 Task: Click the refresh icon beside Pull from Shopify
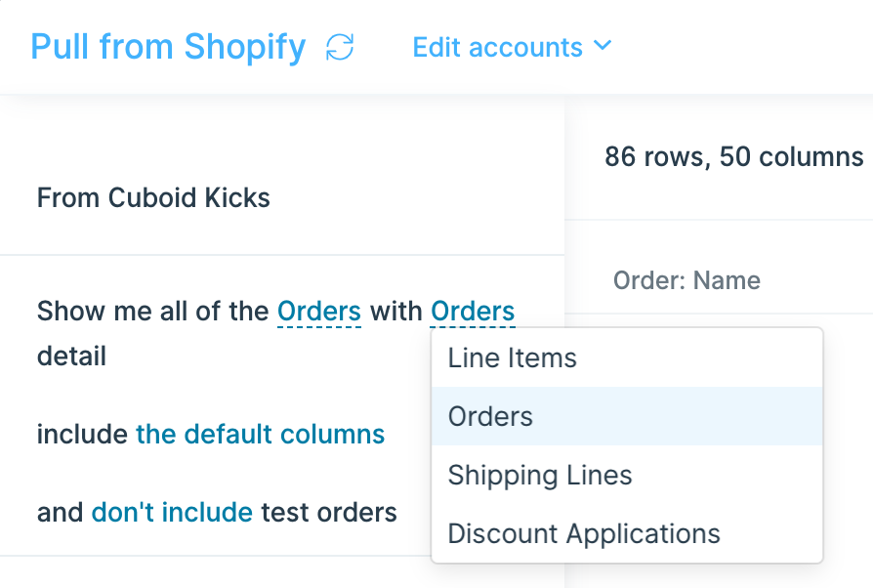tap(340, 47)
